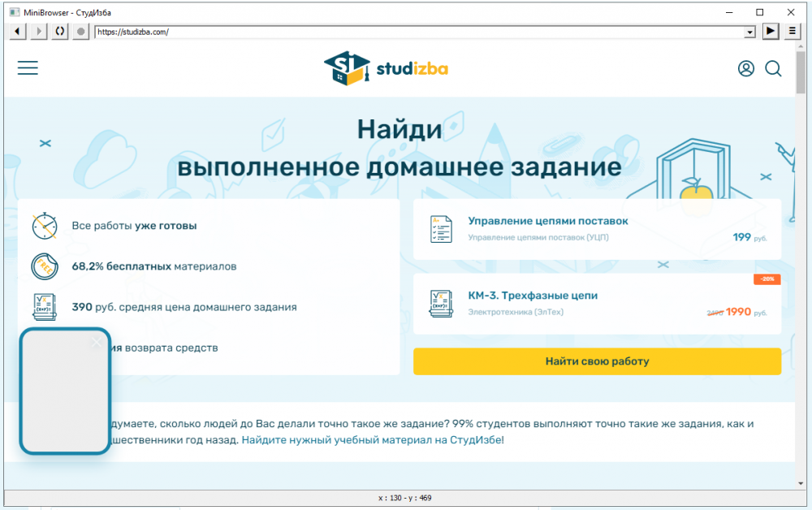The image size is (812, 510).
Task: Click the scrollbar up arrow
Action: click(x=801, y=46)
